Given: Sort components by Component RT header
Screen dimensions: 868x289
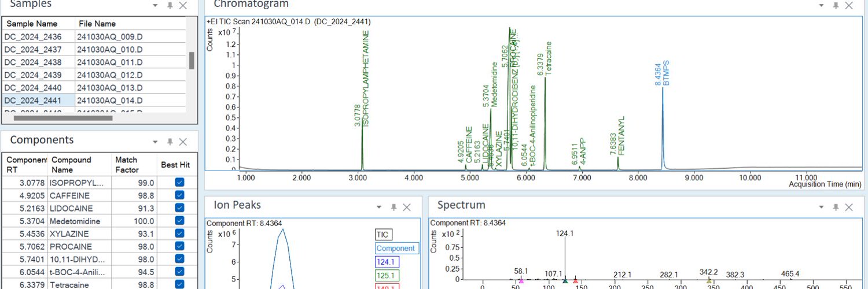Looking at the screenshot, I should click(x=25, y=165).
